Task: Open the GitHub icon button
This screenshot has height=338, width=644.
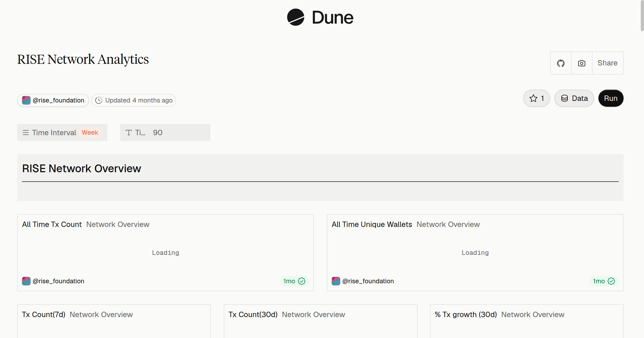Action: (x=561, y=63)
